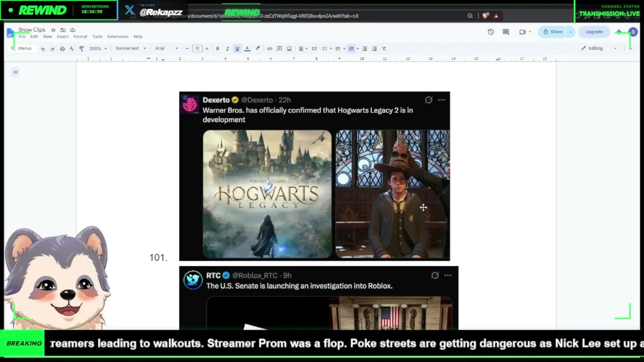644x362 pixels.
Task: Click the Move to folder icon
Action: tap(63, 30)
